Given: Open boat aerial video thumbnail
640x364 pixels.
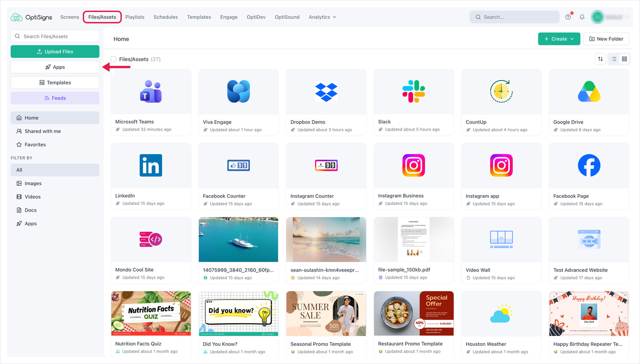Looking at the screenshot, I should click(239, 240).
